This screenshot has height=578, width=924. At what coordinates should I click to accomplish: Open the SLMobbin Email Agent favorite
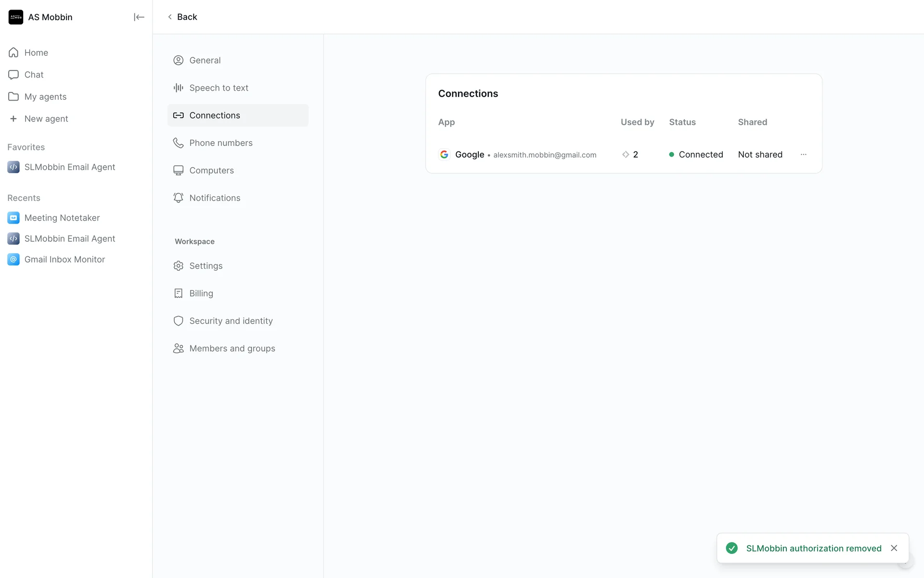69,167
